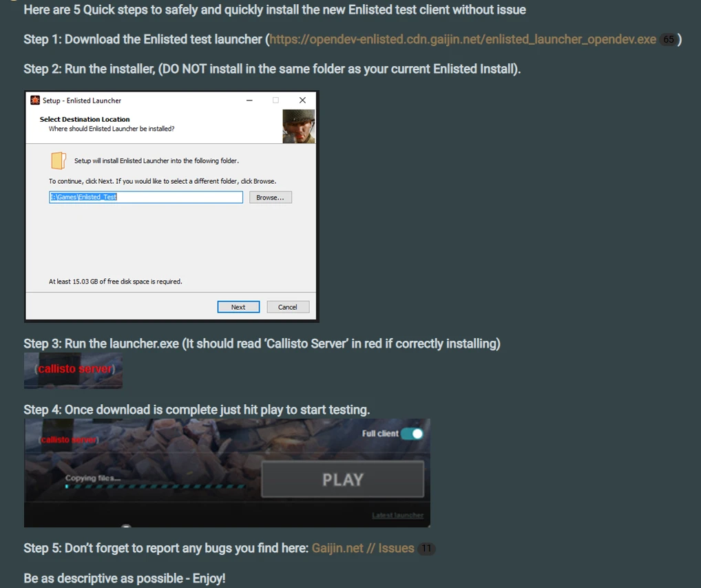The image size is (701, 588).
Task: Click the 65 click counter after the download link
Action: 669,39
